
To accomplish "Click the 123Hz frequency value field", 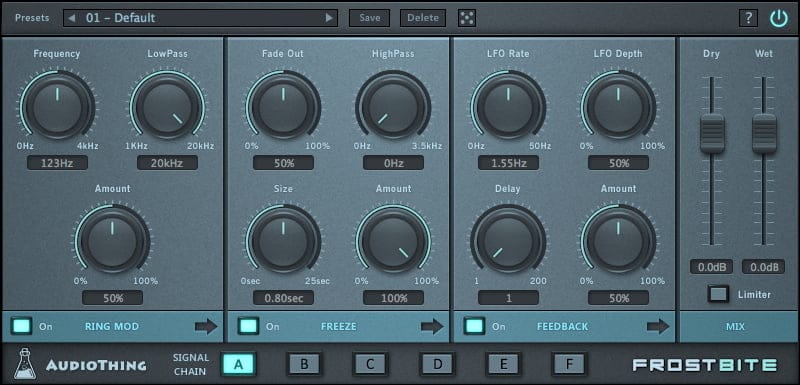I will pyautogui.click(x=57, y=163).
